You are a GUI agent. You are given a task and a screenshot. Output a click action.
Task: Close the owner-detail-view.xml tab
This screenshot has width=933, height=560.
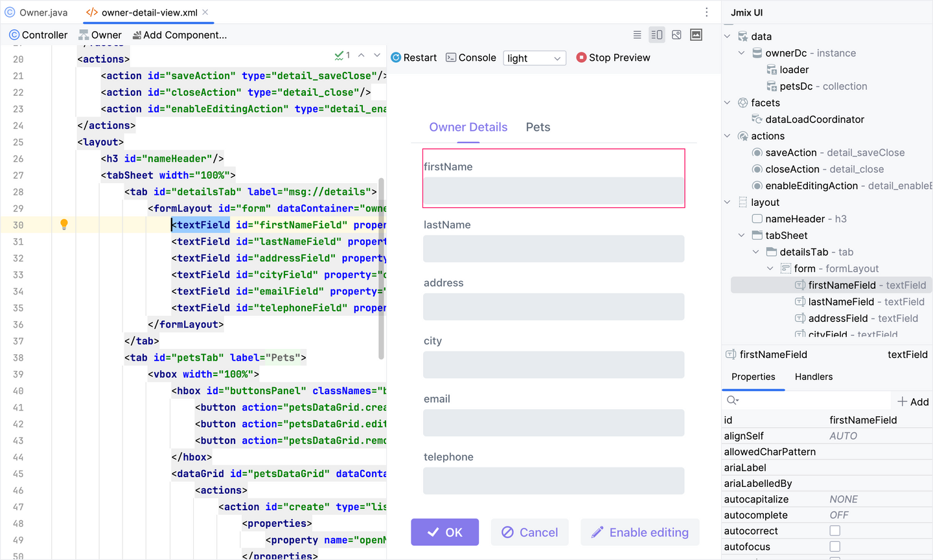(205, 12)
